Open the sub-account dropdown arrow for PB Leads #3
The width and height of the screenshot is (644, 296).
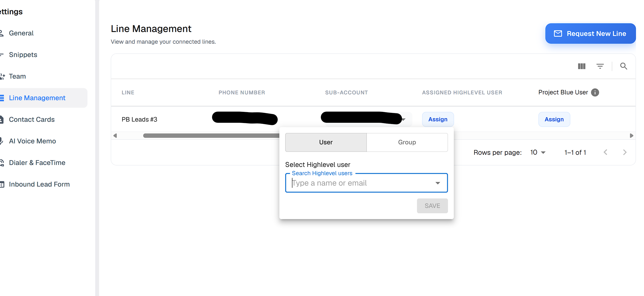click(x=403, y=119)
